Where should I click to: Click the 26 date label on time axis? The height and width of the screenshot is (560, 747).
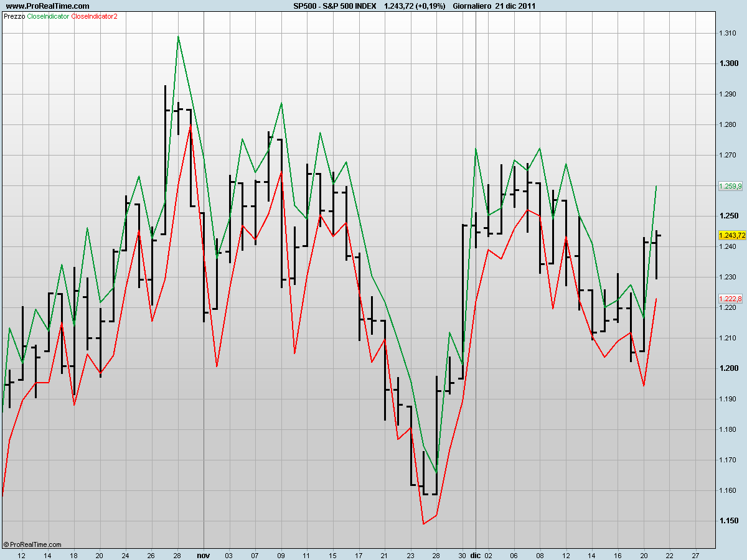coord(152,554)
